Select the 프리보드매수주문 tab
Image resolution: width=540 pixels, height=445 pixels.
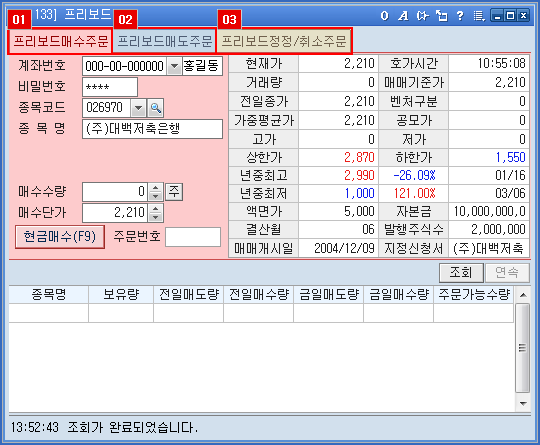61,41
